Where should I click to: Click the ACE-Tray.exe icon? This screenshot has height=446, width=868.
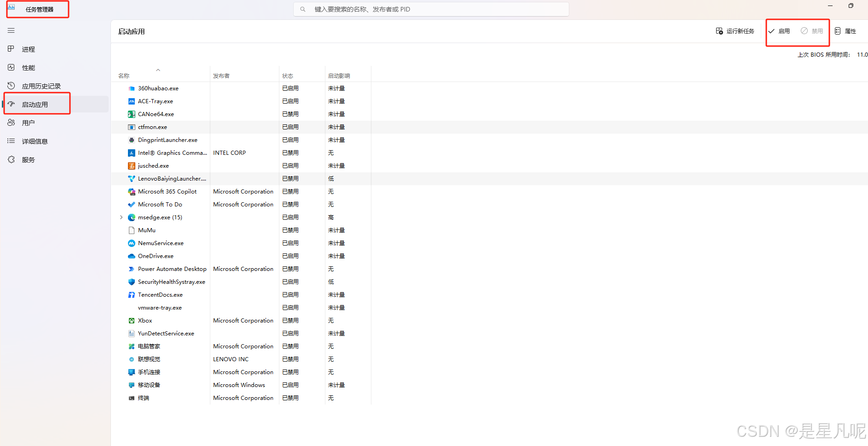pyautogui.click(x=132, y=101)
